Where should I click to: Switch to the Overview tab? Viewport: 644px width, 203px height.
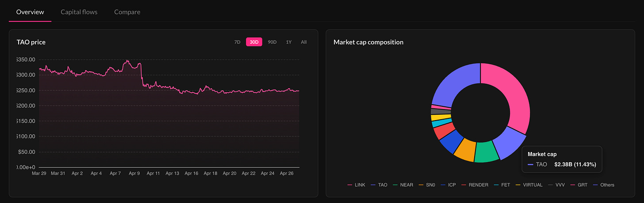pyautogui.click(x=30, y=12)
